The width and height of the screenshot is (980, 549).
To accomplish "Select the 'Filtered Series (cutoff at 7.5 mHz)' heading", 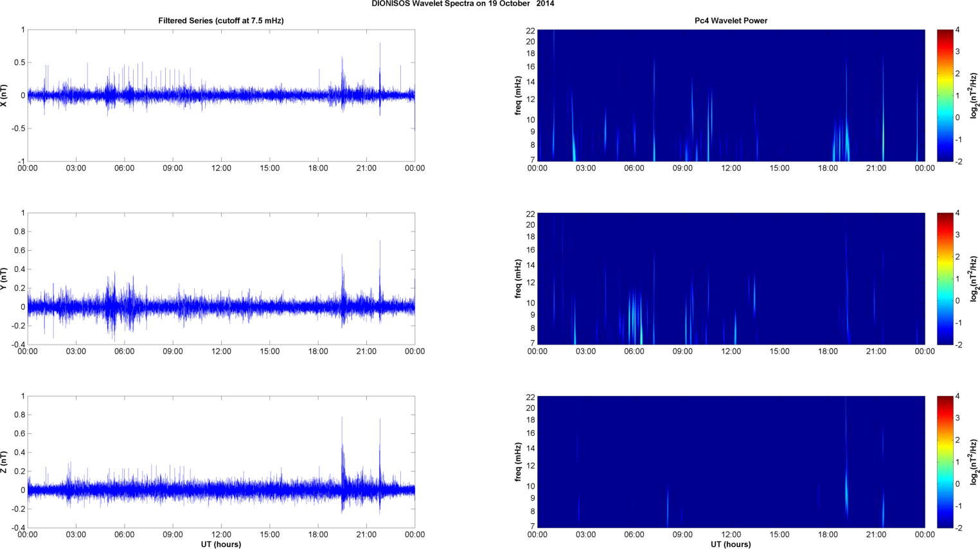I will click(x=221, y=21).
